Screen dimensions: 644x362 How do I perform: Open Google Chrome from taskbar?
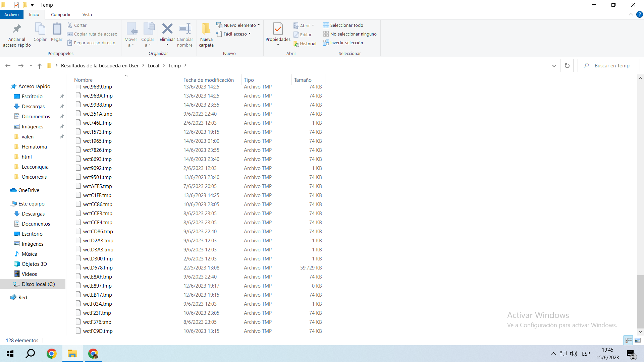[51, 354]
